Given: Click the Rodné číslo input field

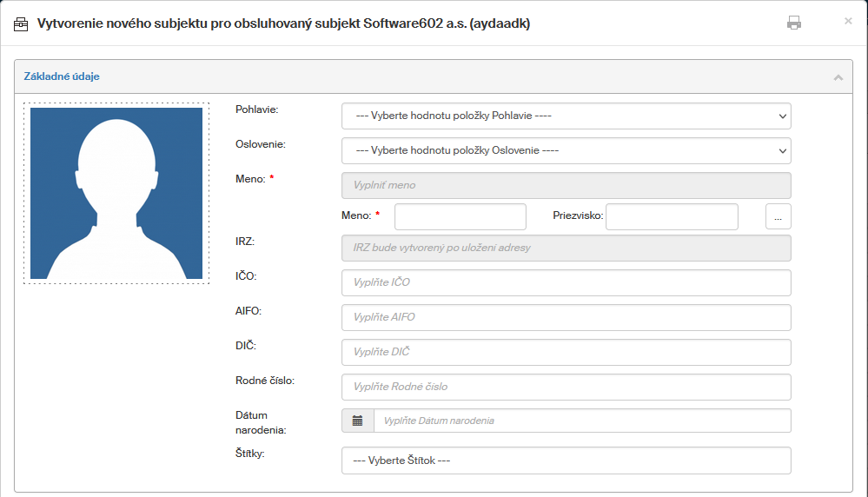Looking at the screenshot, I should click(566, 387).
